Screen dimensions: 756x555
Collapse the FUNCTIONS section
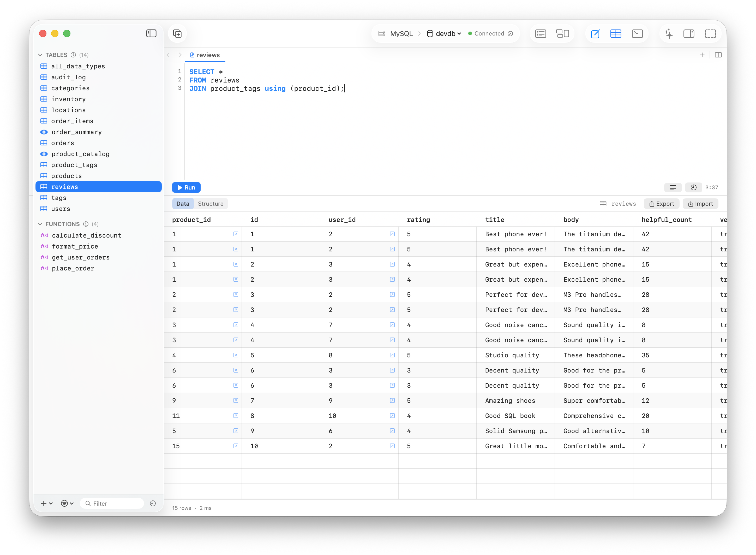tap(40, 224)
